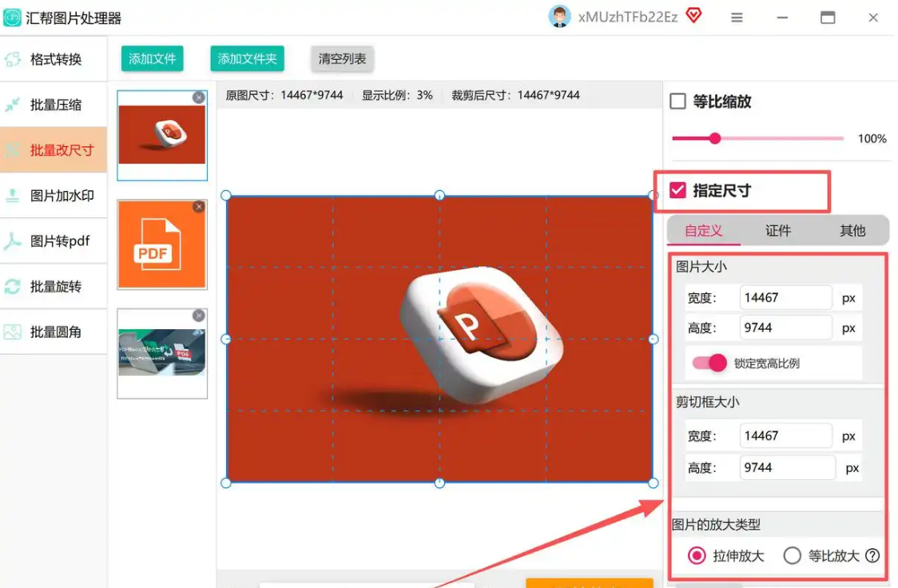Switch to the 自定义 tab
Viewport: 898px width, 588px height.
pos(704,231)
